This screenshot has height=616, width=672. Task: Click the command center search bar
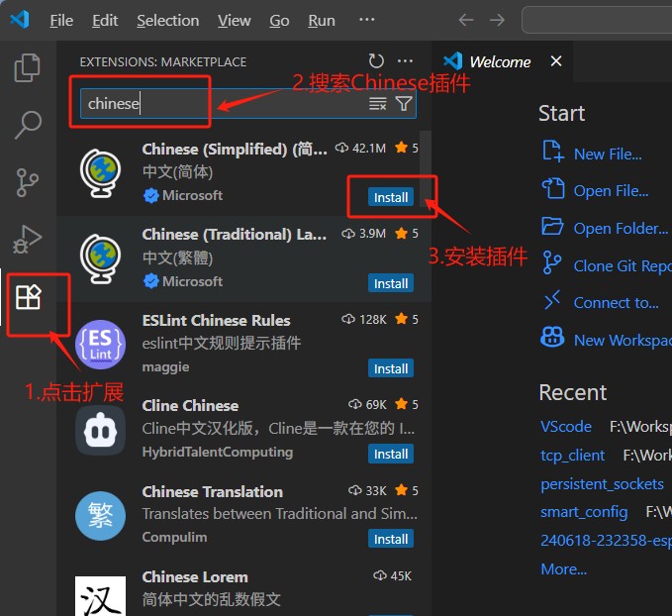tap(597, 20)
